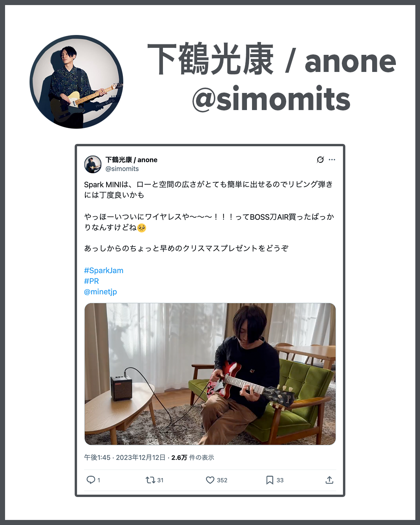Viewport: 420px width, 525px height.
Task: Open the share upload icon
Action: [x=329, y=480]
